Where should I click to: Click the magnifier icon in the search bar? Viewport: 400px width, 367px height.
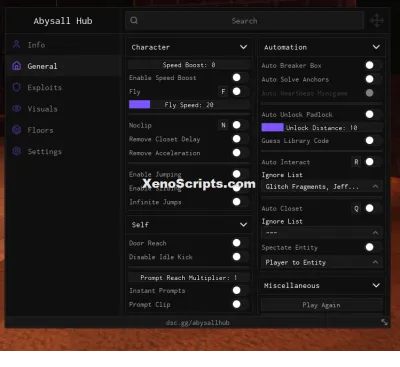coord(134,20)
